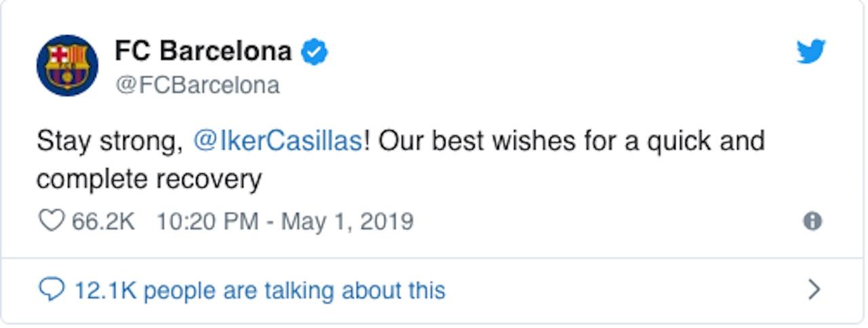Visit the @FCBarcelona handle
Screen dimensions: 868x328
(197, 85)
